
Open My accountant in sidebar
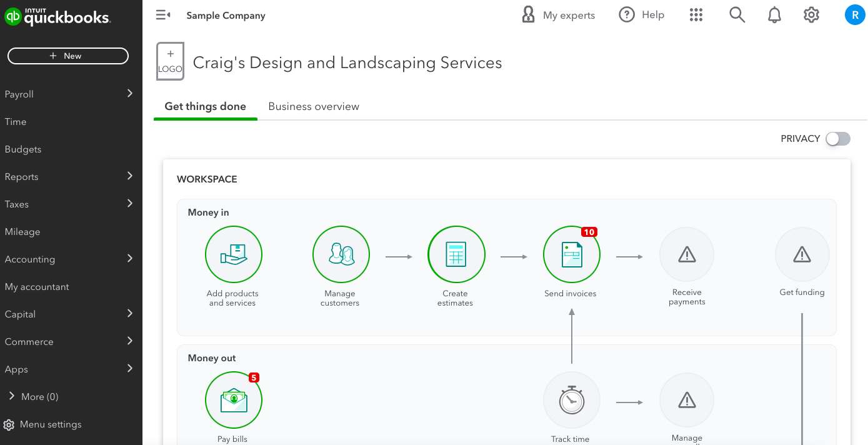point(37,287)
